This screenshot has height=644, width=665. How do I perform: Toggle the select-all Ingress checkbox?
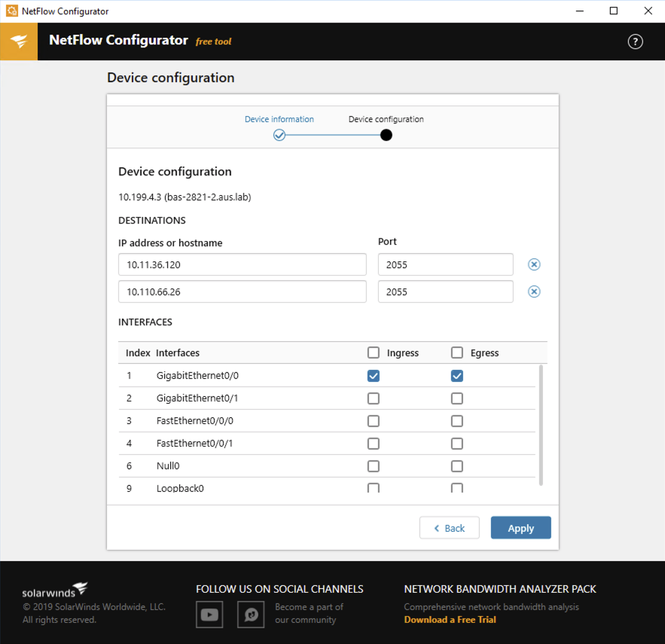point(374,353)
